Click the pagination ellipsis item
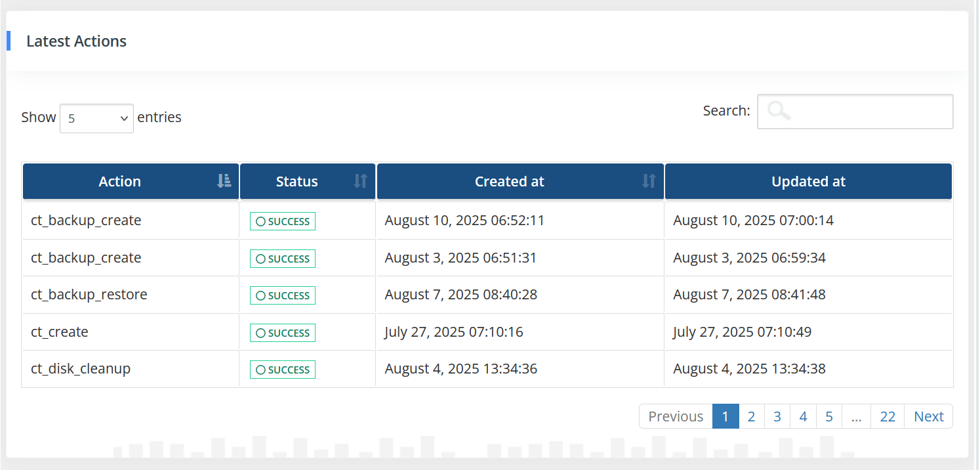 857,416
